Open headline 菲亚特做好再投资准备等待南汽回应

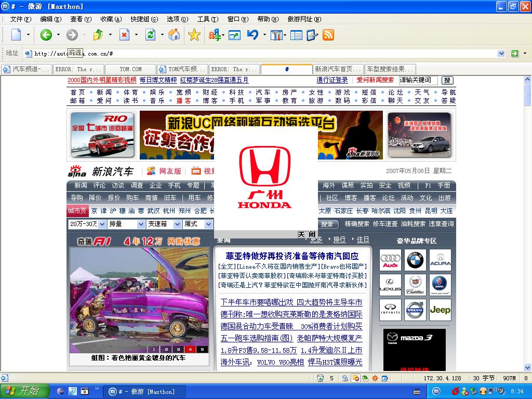pyautogui.click(x=292, y=256)
